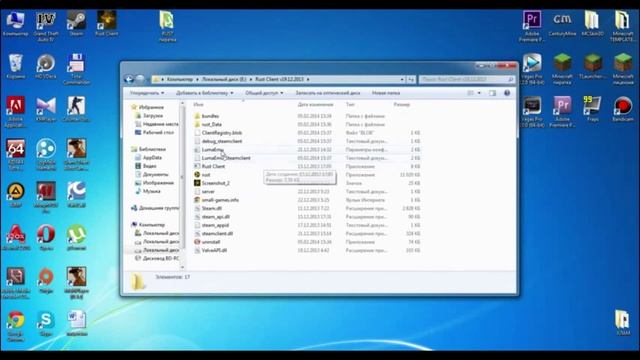The image size is (640, 360).
Task: Expand address bar history dropdown arrow
Action: [x=402, y=79]
